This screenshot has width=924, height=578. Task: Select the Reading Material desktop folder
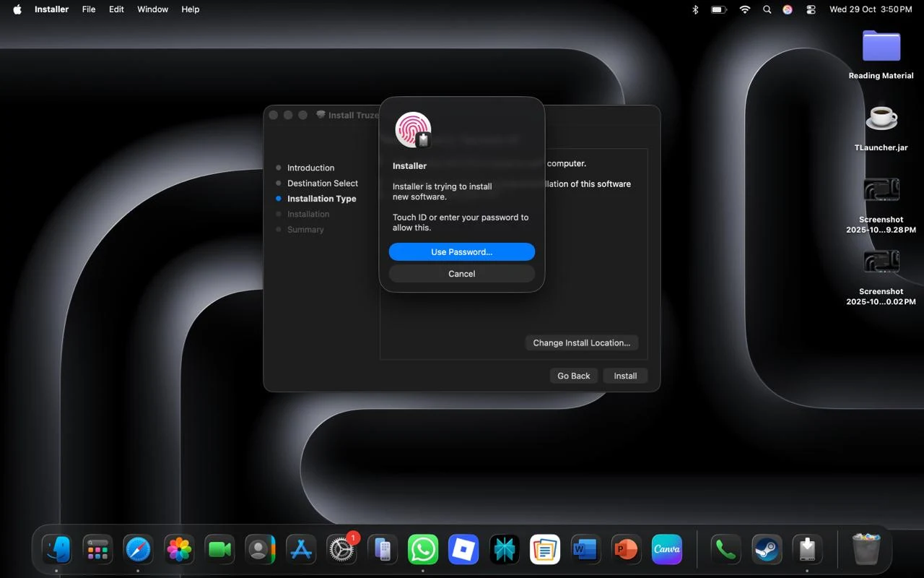(x=881, y=48)
